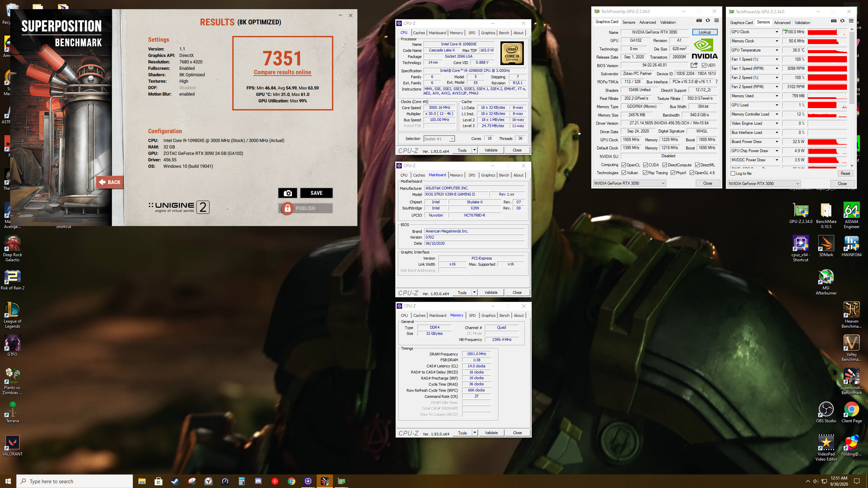Toggle the Vulkan checkbox
Viewport: 868px width, 488px height.
click(x=624, y=173)
